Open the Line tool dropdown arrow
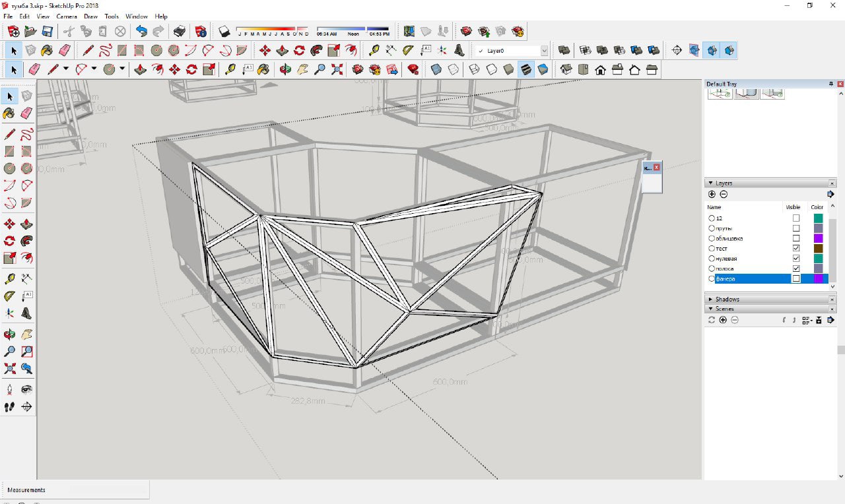The width and height of the screenshot is (845, 504). pos(66,69)
